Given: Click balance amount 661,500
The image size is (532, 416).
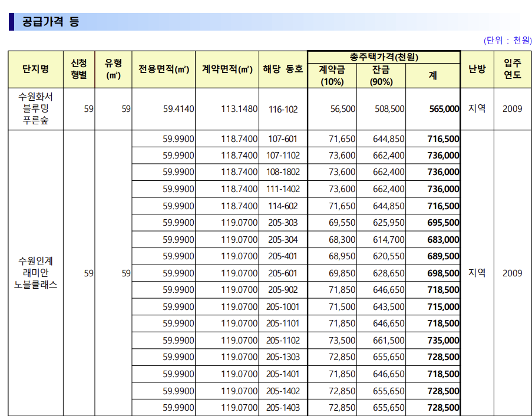Looking at the screenshot, I should [388, 341].
